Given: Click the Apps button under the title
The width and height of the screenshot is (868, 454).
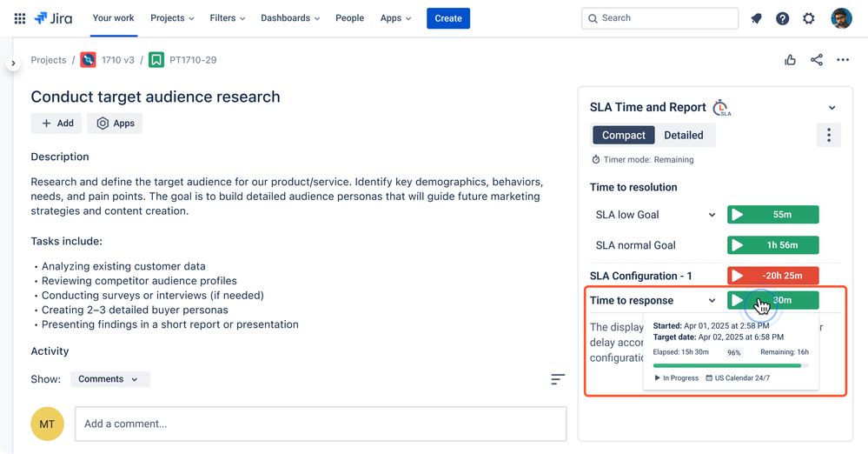Looking at the screenshot, I should tap(115, 123).
